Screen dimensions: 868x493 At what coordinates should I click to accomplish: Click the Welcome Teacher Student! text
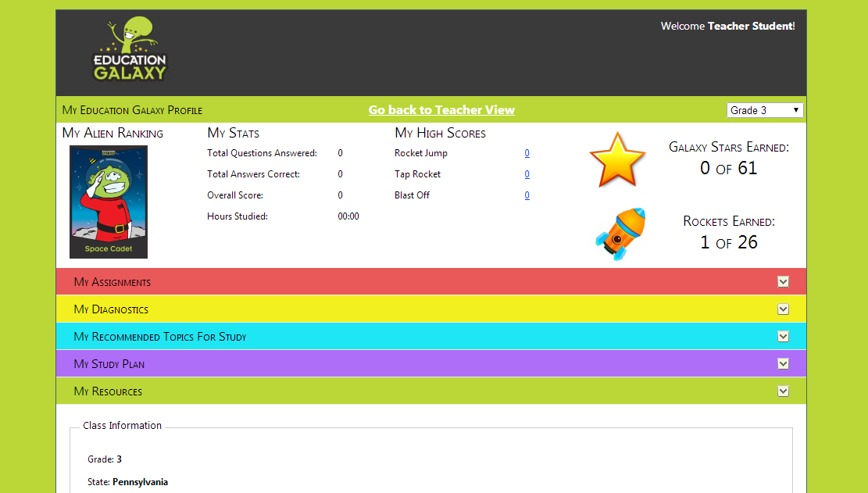(x=728, y=26)
